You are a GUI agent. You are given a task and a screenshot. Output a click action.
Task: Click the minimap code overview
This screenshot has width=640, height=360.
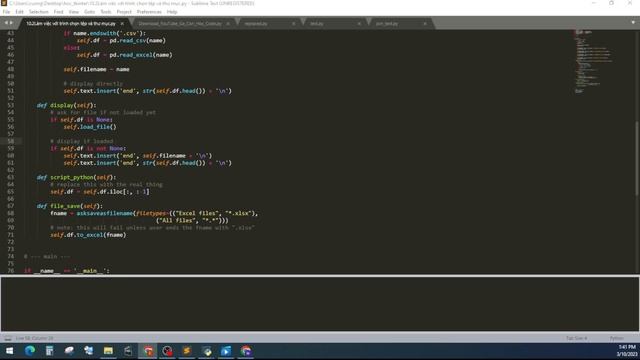coord(594,61)
